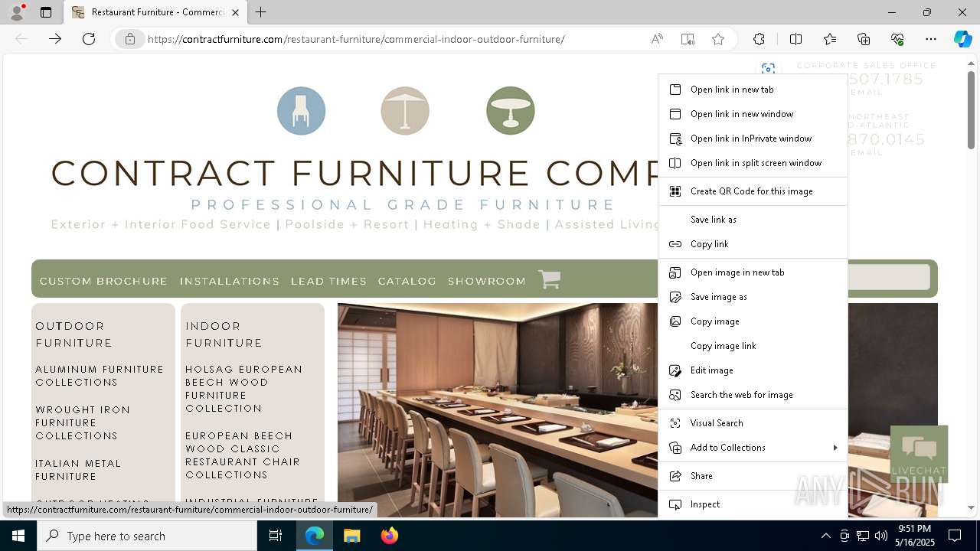
Task: Open Edge Settings and more menu
Action: coord(931,39)
